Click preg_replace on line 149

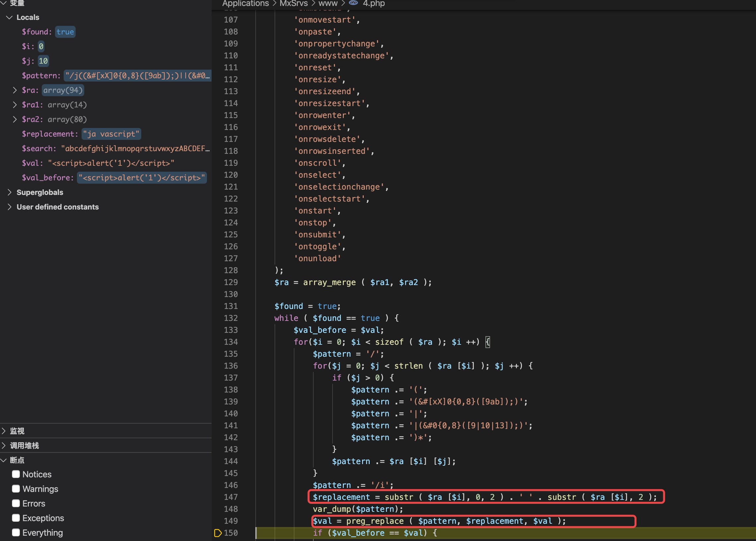[x=375, y=521]
